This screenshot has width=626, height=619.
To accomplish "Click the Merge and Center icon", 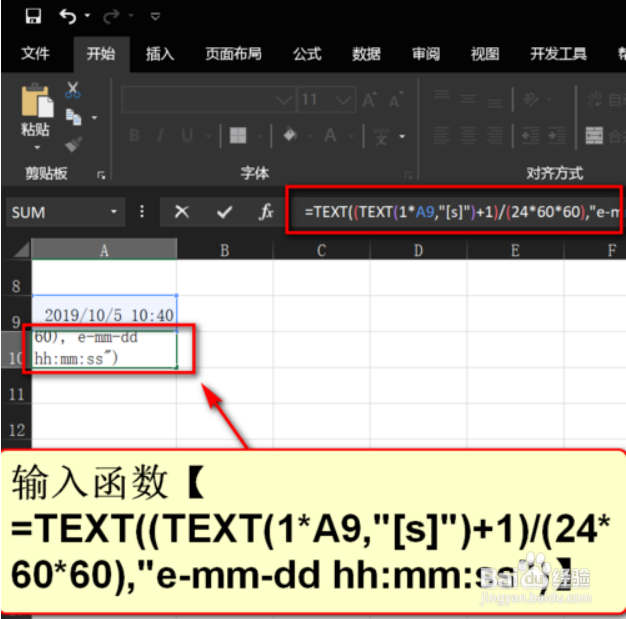I will 594,136.
